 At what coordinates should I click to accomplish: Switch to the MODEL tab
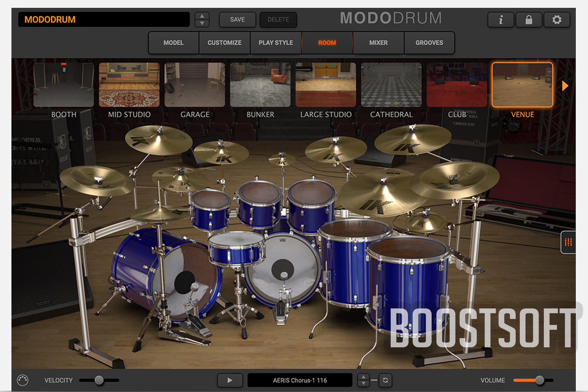tap(174, 43)
